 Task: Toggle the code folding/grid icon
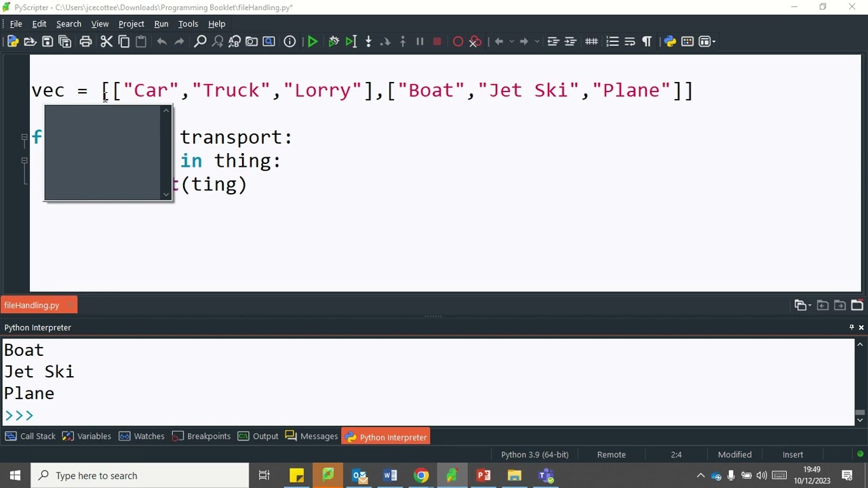(591, 41)
